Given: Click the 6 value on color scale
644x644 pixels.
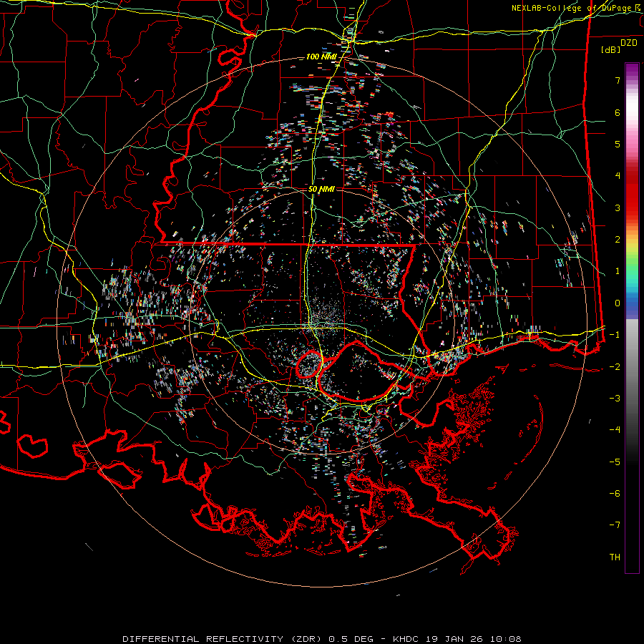Looking at the screenshot, I should pos(618,112).
